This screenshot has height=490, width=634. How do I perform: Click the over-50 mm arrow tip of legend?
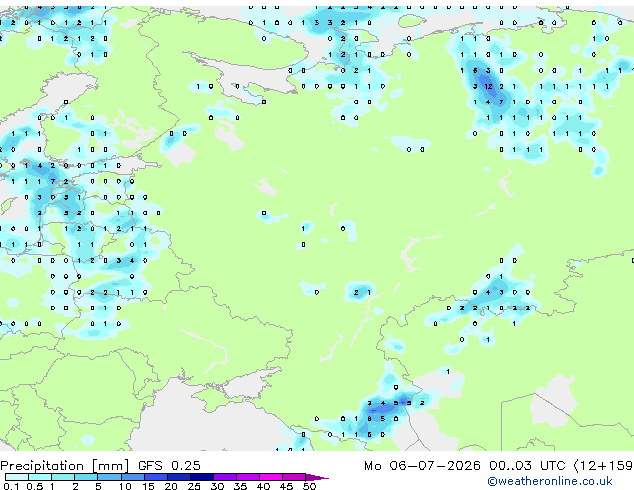pyautogui.click(x=317, y=477)
